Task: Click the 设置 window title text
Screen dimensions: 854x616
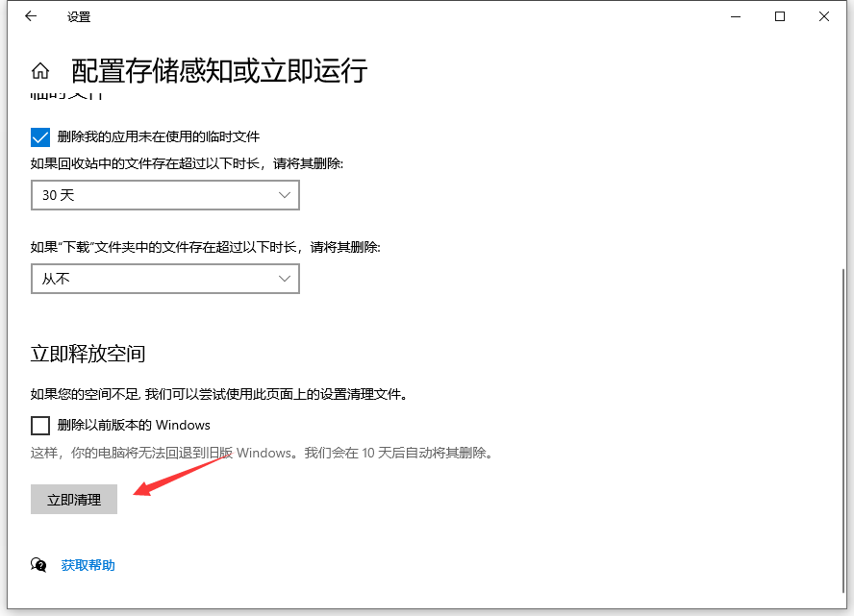Action: pos(79,17)
